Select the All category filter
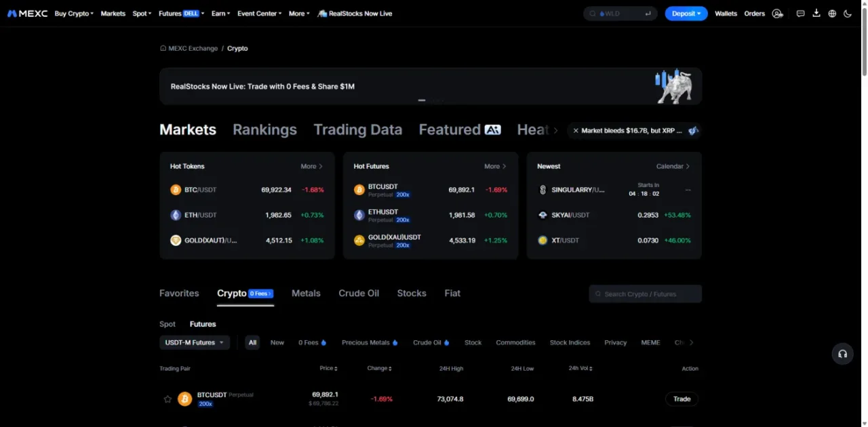Image resolution: width=868 pixels, height=427 pixels. [252, 343]
